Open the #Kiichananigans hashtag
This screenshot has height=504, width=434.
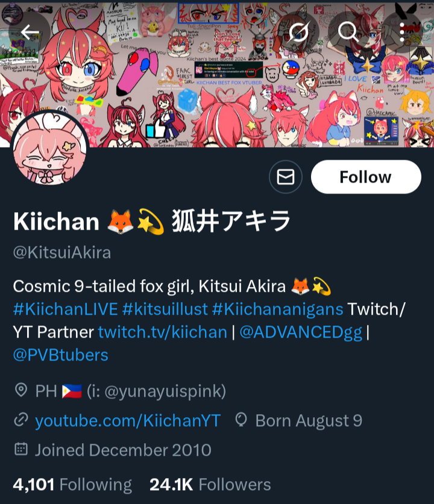click(x=278, y=309)
